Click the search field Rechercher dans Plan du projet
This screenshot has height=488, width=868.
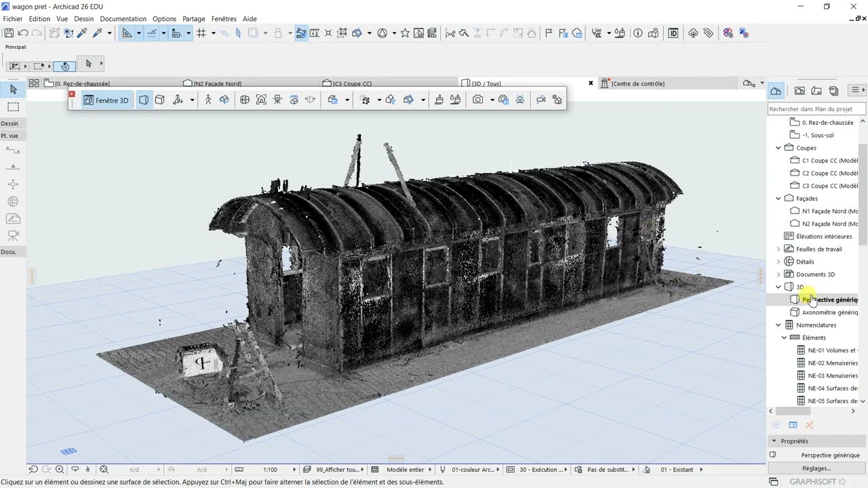tap(817, 108)
